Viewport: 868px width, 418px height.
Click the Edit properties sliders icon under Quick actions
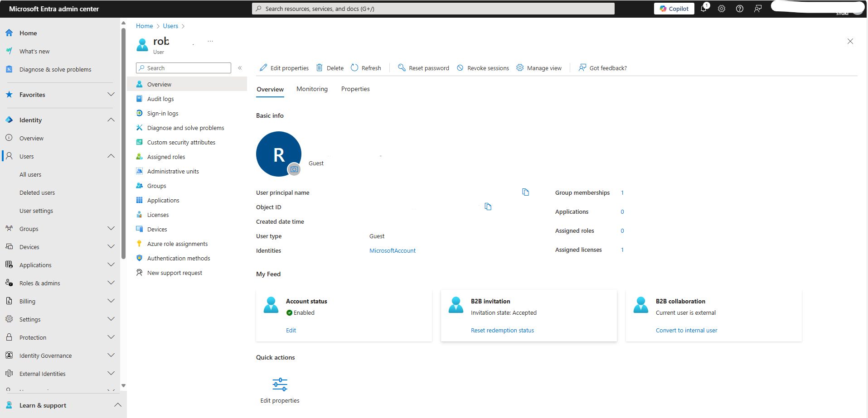[x=280, y=384]
